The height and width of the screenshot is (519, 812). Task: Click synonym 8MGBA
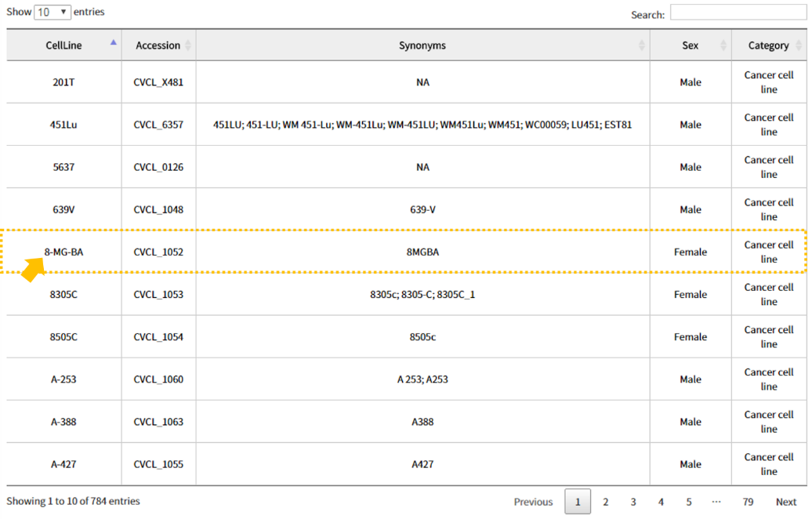(422, 252)
